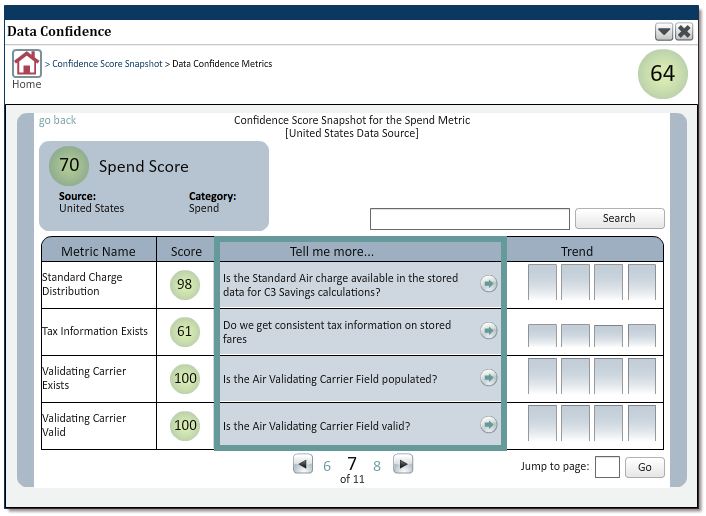Open details arrow for Standard Air charge question

pyautogui.click(x=488, y=284)
